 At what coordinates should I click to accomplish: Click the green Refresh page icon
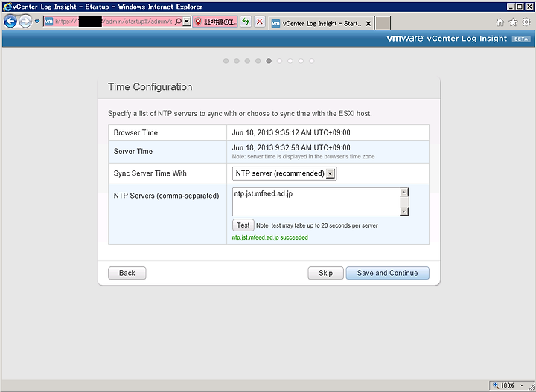246,22
